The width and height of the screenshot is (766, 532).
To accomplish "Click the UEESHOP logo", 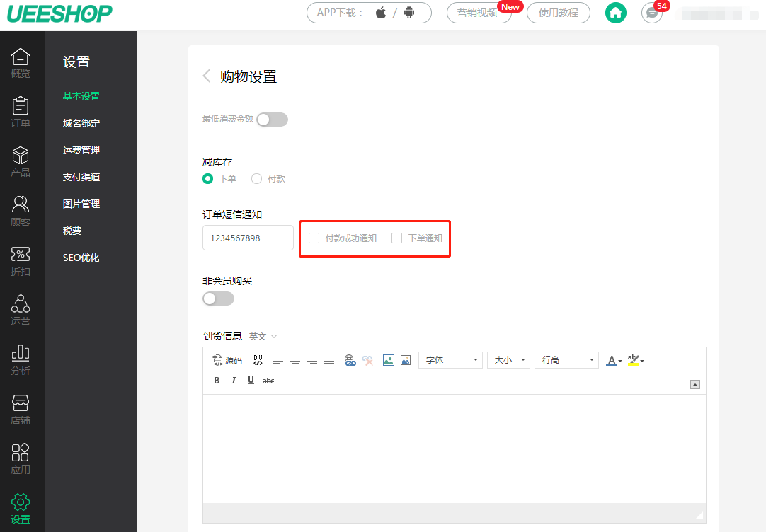I will 59,13.
